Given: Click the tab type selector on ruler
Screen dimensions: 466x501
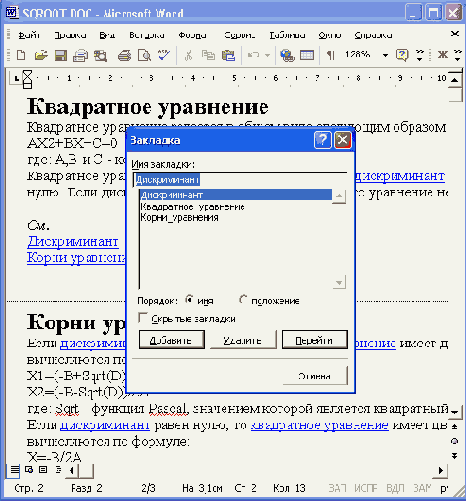Looking at the screenshot, I should [x=16, y=78].
